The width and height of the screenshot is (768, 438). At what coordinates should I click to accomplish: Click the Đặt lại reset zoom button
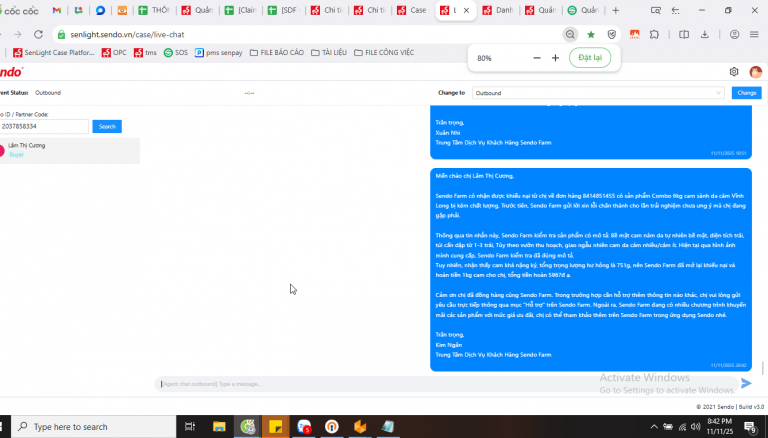tap(590, 58)
